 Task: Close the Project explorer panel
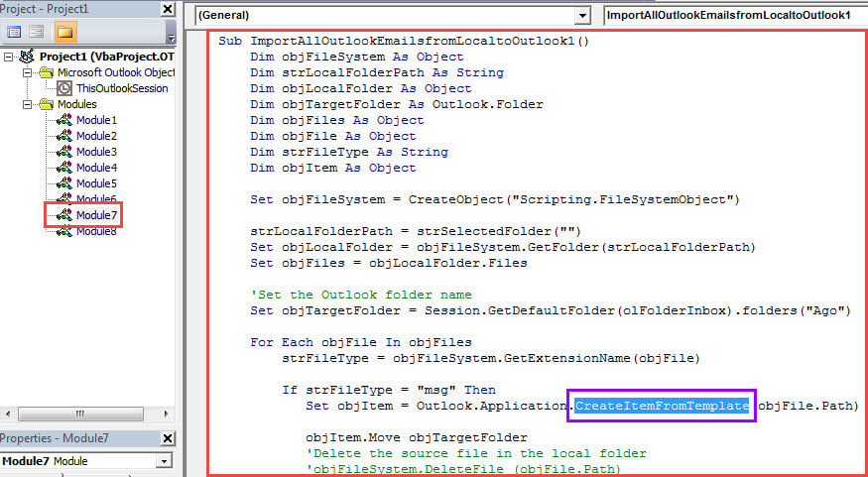tap(167, 8)
